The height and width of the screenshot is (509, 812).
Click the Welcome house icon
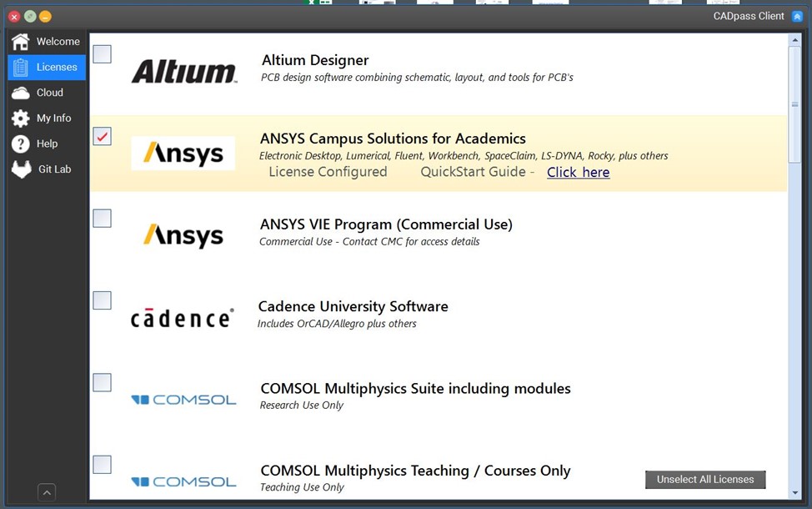tap(21, 42)
